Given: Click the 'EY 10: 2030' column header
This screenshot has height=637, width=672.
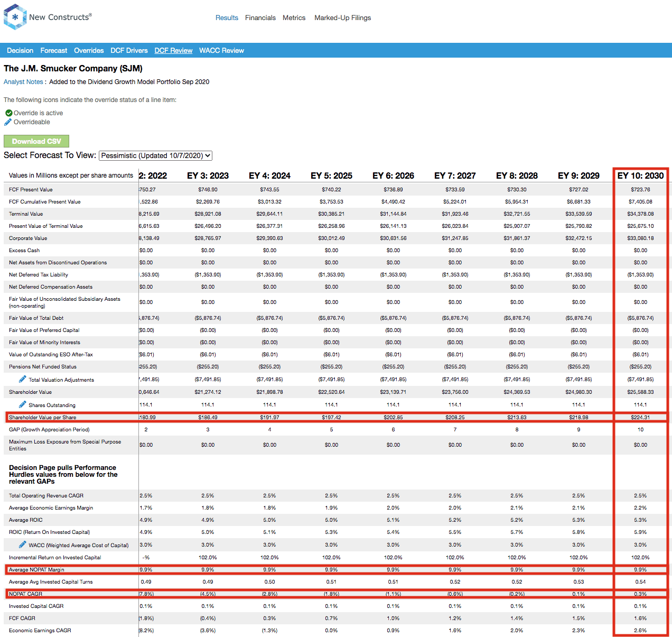Looking at the screenshot, I should 640,176.
